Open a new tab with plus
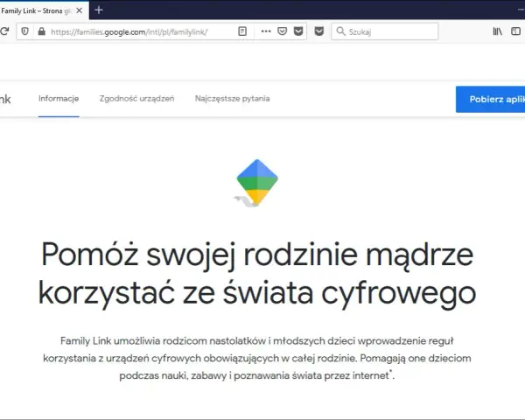 point(99,10)
